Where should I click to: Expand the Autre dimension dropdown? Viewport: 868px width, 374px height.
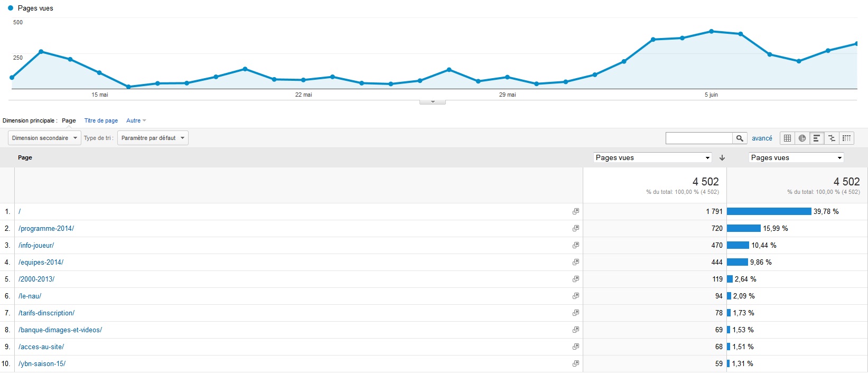[136, 121]
